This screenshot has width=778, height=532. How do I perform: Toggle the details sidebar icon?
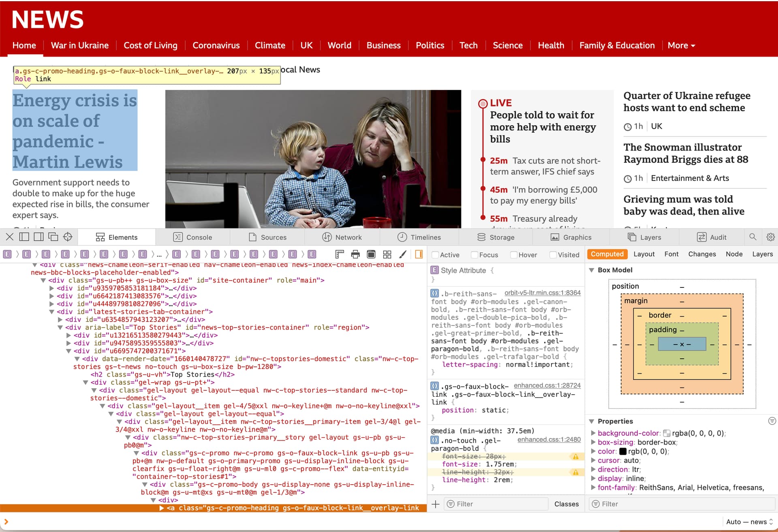click(x=419, y=254)
